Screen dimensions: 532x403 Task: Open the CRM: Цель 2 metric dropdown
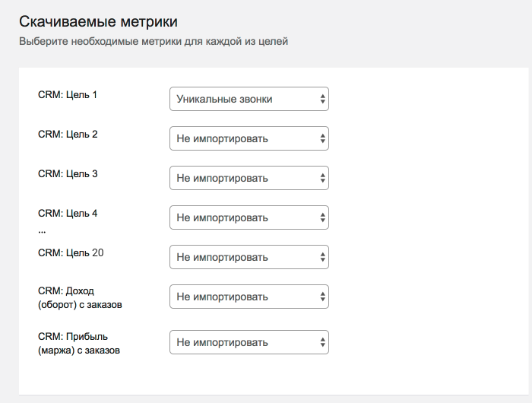click(x=249, y=138)
